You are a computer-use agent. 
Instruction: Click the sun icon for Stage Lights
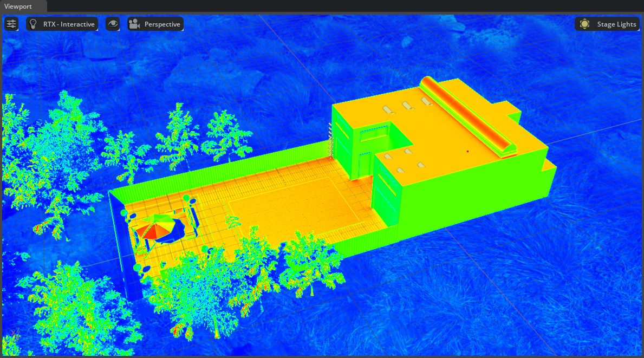[584, 24]
